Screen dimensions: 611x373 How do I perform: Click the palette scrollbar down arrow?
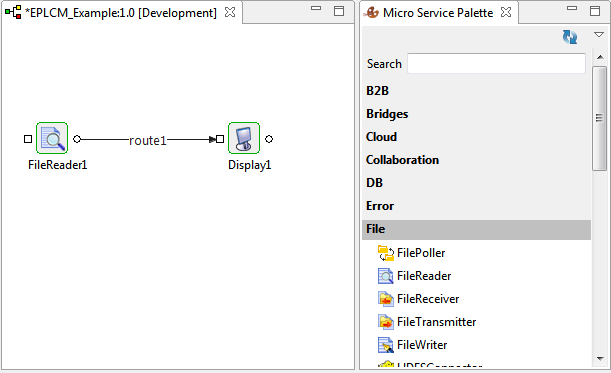tap(600, 359)
